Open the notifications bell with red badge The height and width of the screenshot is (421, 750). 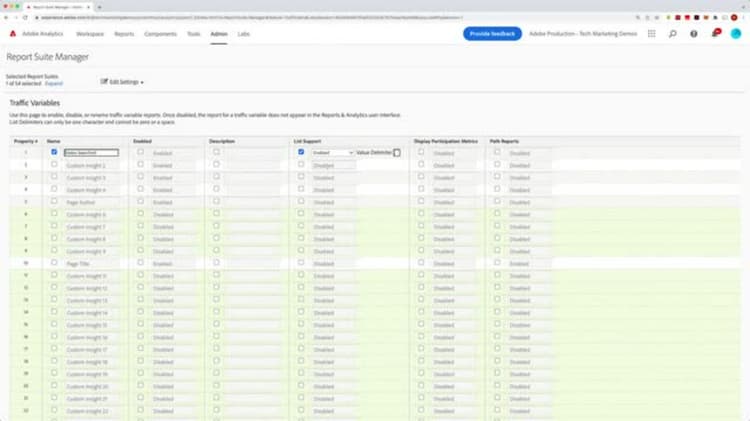[x=716, y=33]
